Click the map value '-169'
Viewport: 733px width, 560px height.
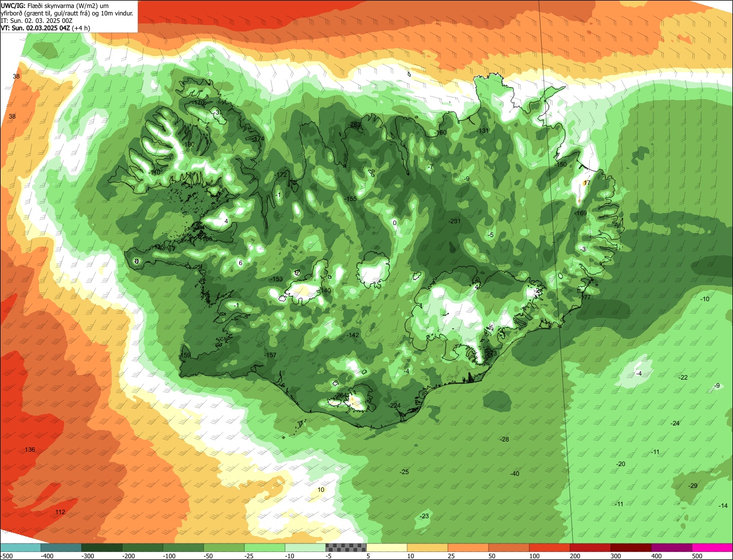(x=581, y=213)
